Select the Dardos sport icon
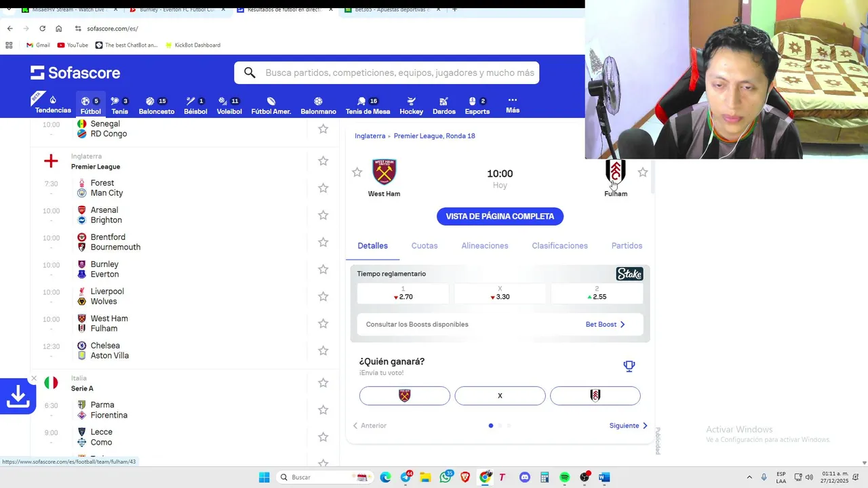The image size is (868, 488). [x=444, y=105]
